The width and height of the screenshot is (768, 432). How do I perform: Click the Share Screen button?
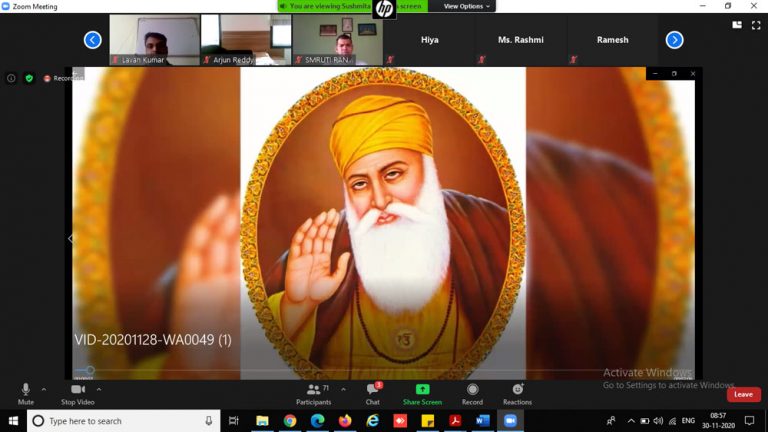coord(422,394)
